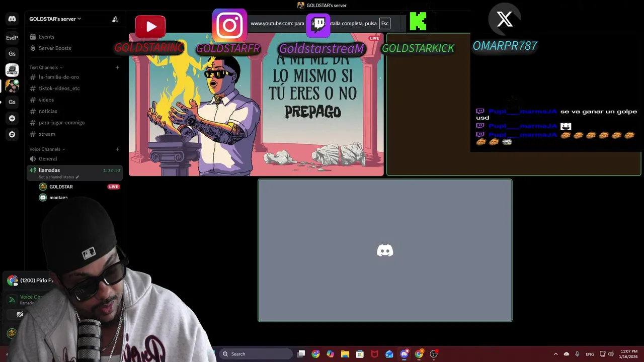Open the GOLDSTAR's server dropdown menu
644x362 pixels.
(55, 19)
